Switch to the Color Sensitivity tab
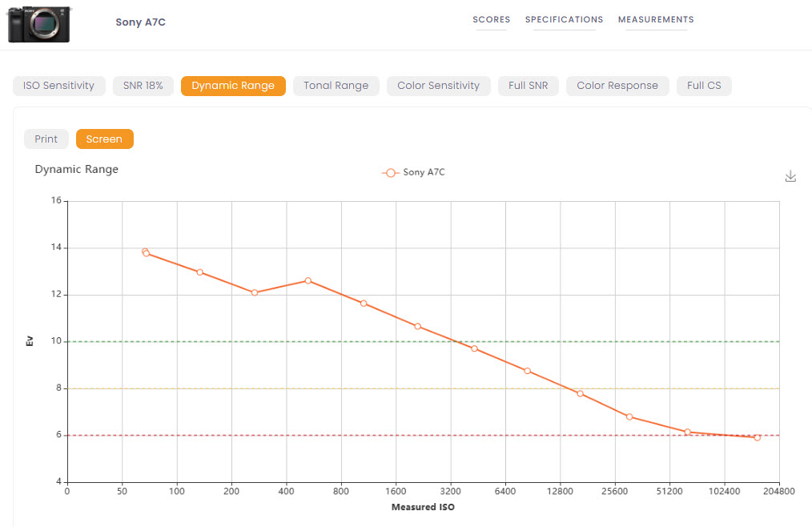 pos(439,86)
